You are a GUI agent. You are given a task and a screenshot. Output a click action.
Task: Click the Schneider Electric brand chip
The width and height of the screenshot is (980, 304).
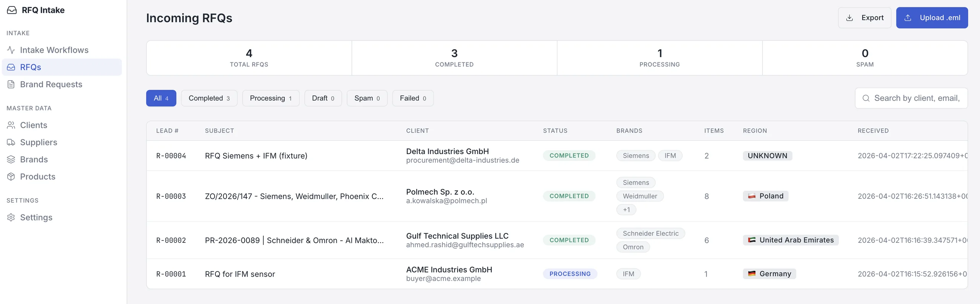tap(650, 233)
